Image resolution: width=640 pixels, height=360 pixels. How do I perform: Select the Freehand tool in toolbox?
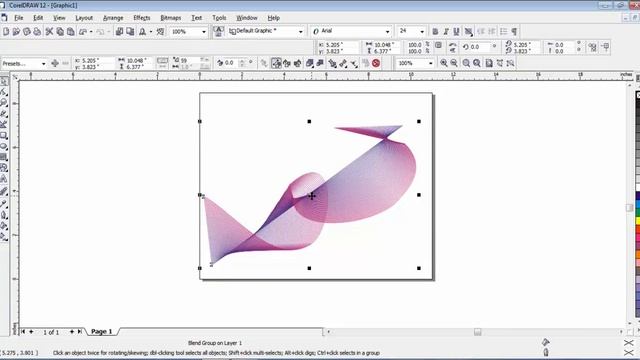tap(4, 113)
